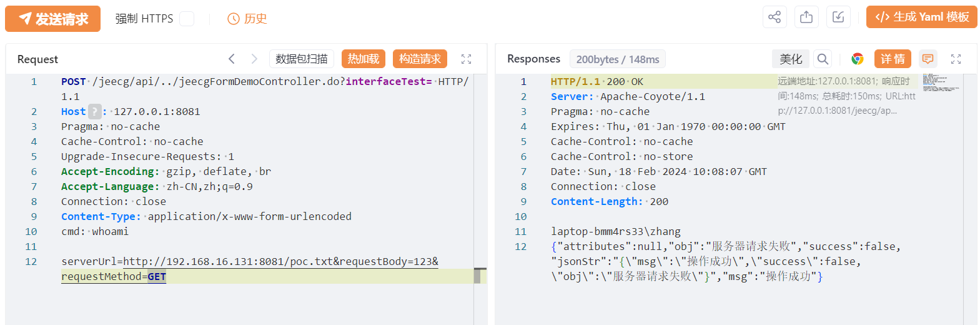Viewport: 980px width, 325px height.
Task: Click 生成 Yaml 模板 button
Action: (921, 17)
